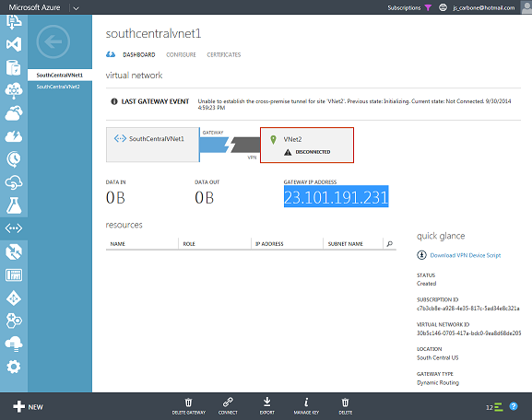This screenshot has height=420, width=532.
Task: Click the highlighted gateway IP 23.101.191.231
Action: (336, 196)
